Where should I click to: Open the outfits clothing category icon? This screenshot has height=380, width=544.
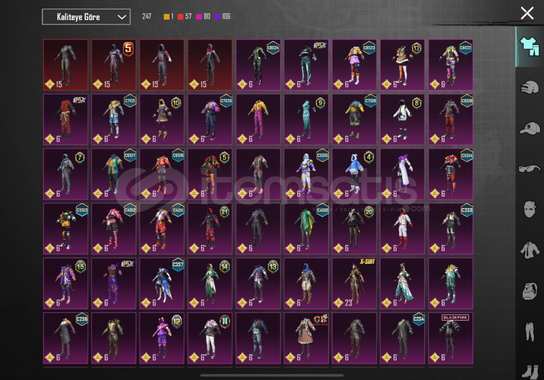[x=529, y=47]
